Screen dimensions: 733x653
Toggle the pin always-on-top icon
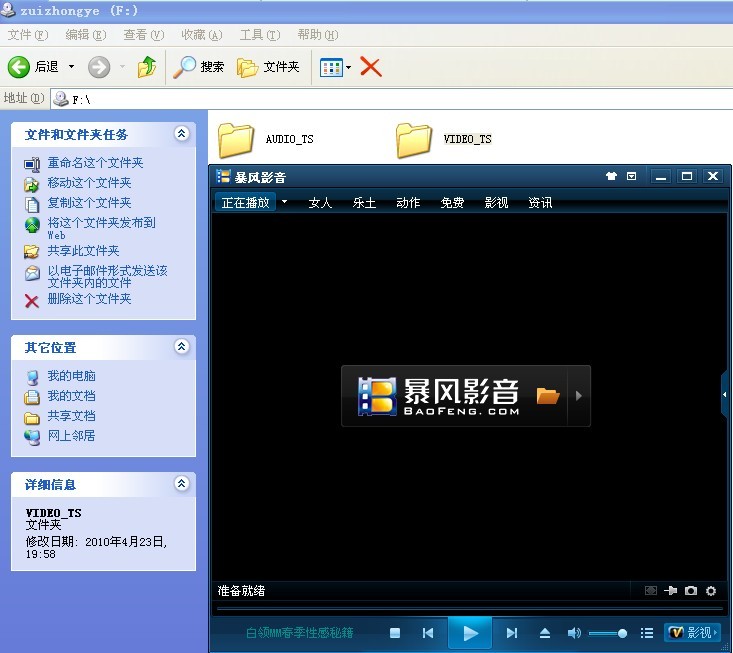670,591
